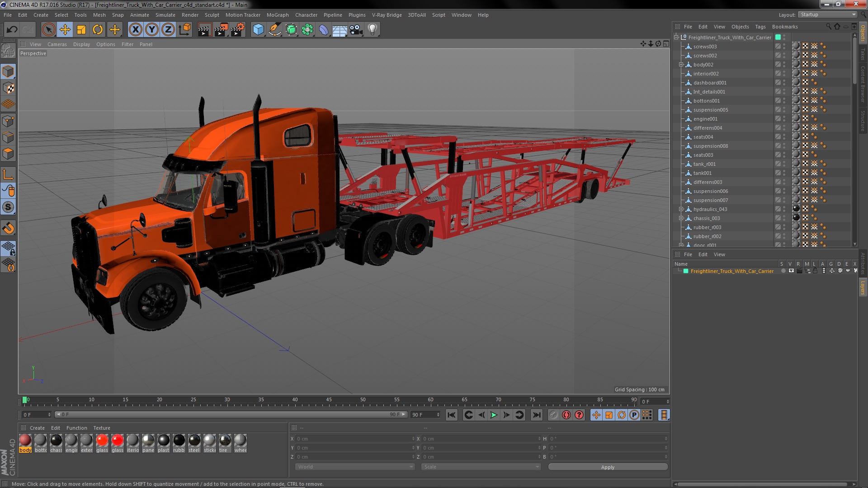Open Edit Render Settings icon
This screenshot has width=868, height=488.
click(x=238, y=30)
